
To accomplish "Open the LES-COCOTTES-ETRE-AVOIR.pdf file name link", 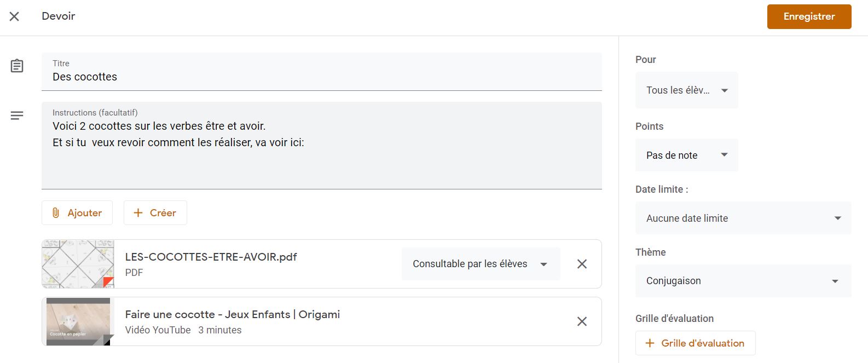I will (211, 257).
